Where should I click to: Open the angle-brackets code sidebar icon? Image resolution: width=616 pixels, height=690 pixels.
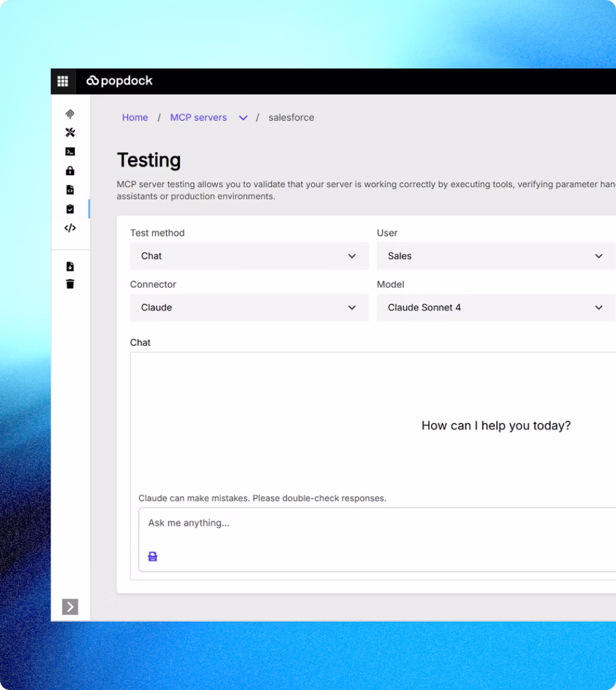70,228
